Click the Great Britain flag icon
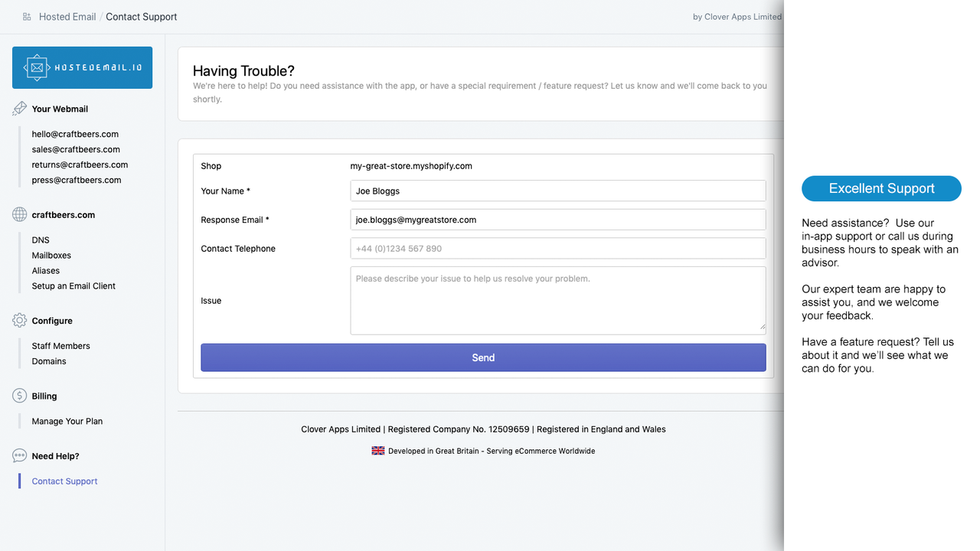 [x=378, y=451]
